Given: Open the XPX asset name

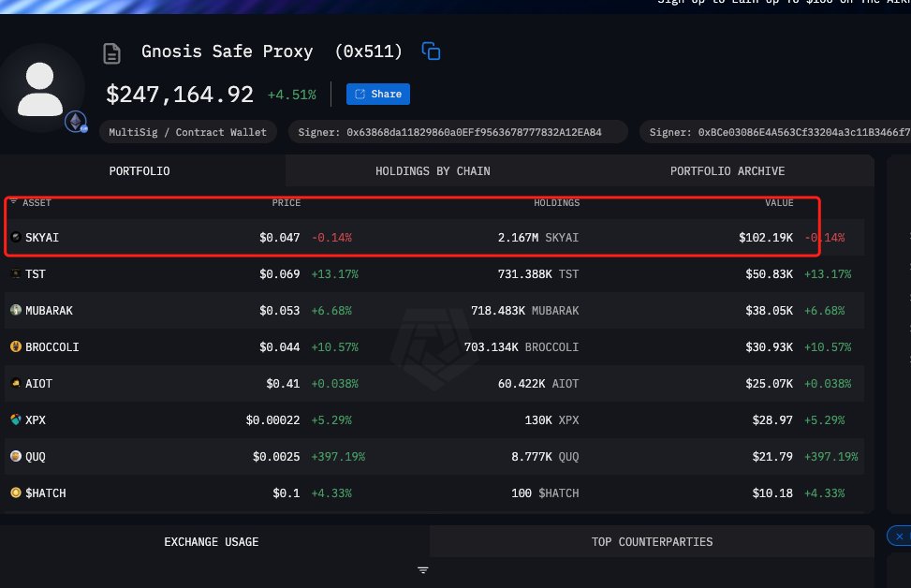Looking at the screenshot, I should [x=36, y=420].
